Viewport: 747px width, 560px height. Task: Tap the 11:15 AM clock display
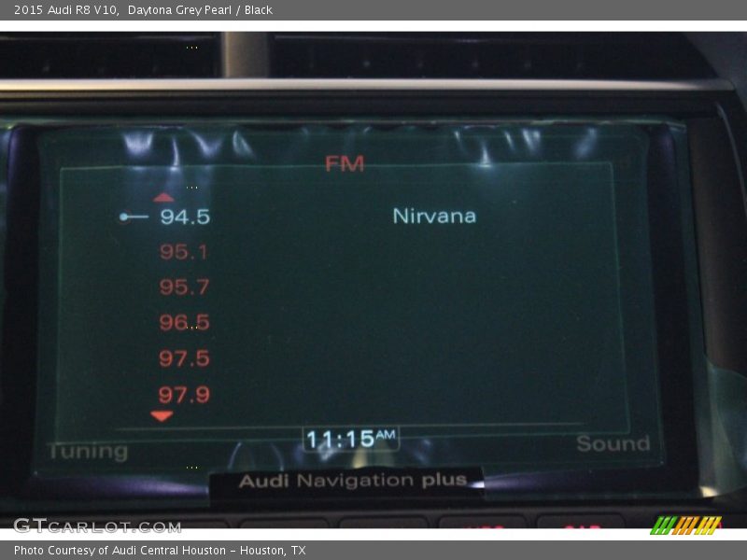(351, 439)
